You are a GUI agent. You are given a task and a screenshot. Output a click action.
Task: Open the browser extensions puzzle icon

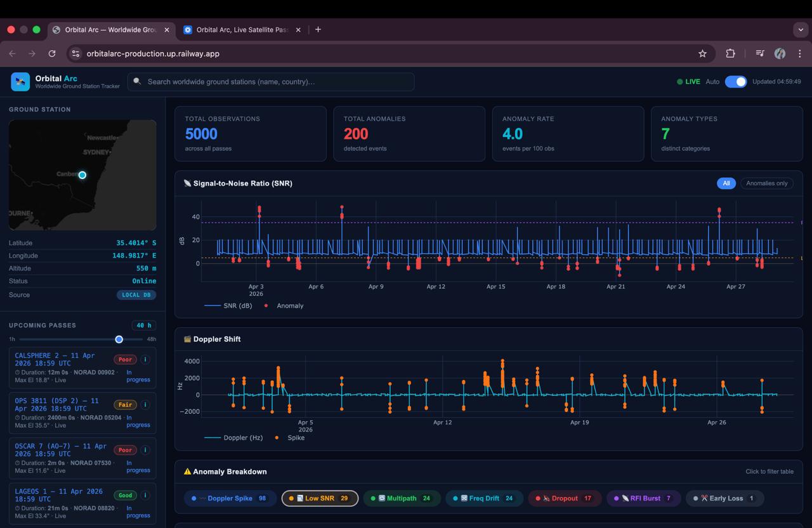click(730, 53)
